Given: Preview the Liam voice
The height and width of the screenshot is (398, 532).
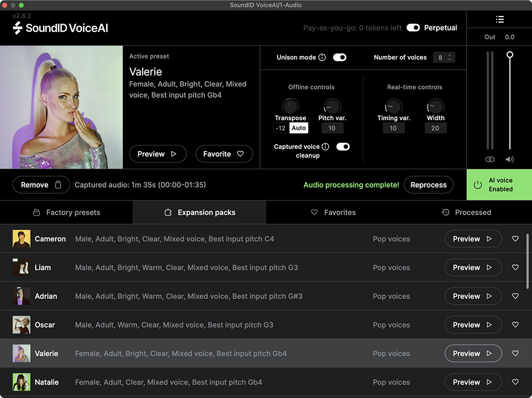Looking at the screenshot, I should [473, 267].
